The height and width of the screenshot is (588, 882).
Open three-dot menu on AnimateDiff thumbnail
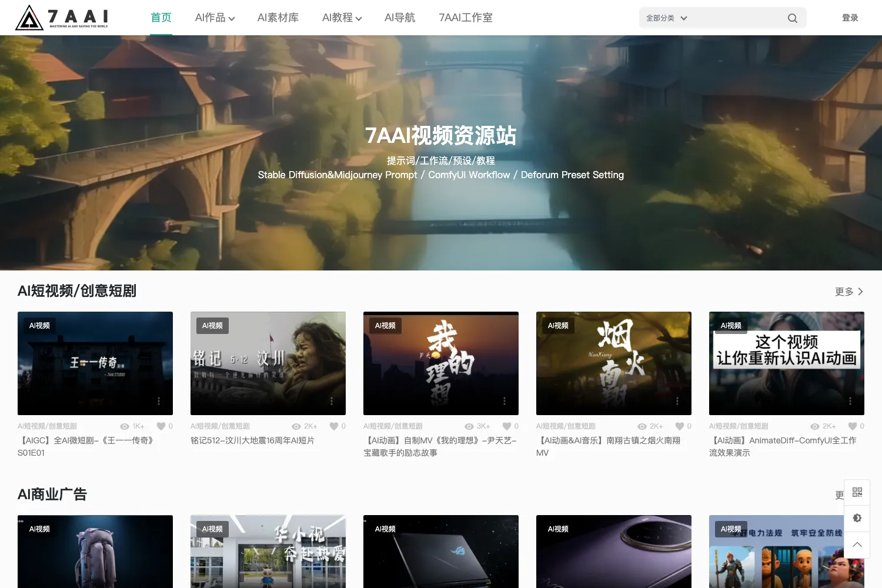pyautogui.click(x=850, y=401)
